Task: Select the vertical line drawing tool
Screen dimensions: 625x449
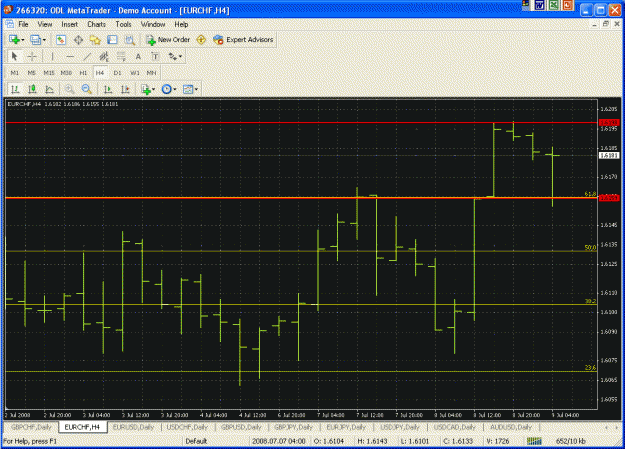Action: (52, 57)
